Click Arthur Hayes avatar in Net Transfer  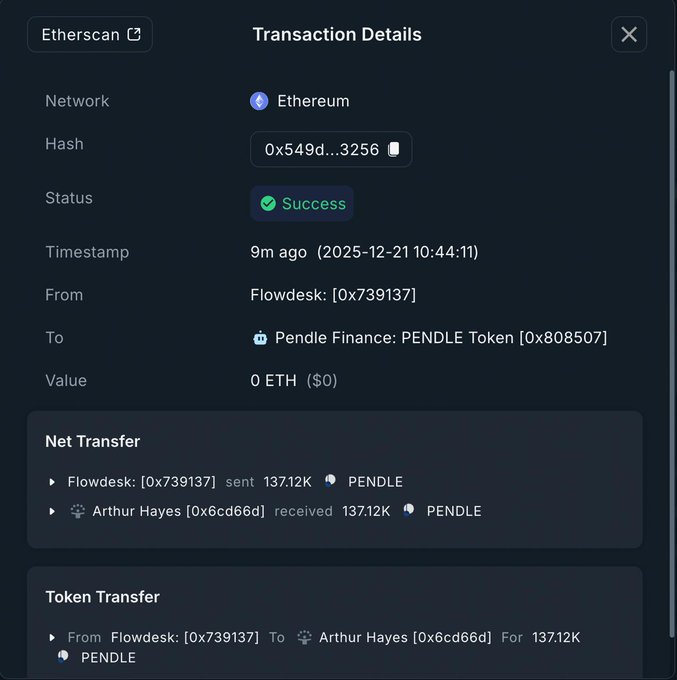coord(77,511)
